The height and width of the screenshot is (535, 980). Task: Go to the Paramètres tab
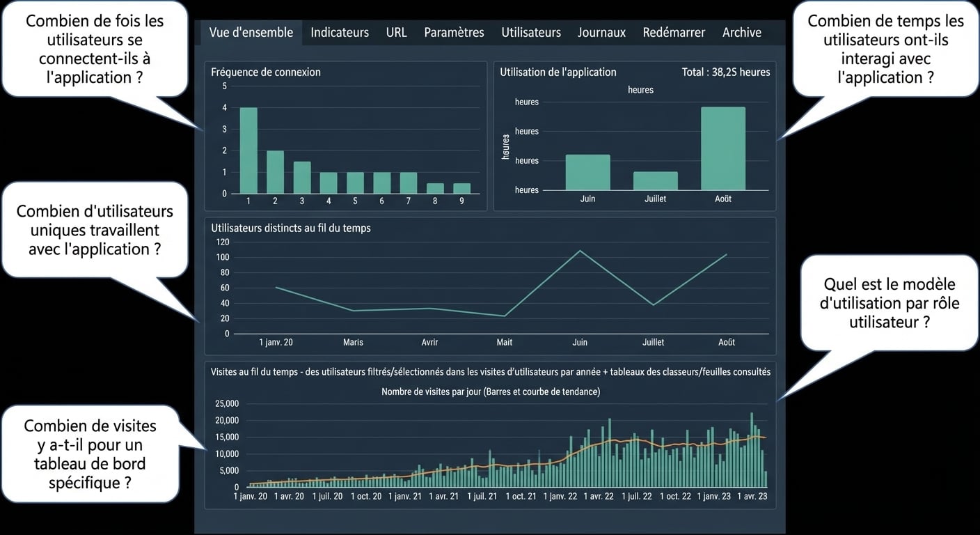pos(454,32)
